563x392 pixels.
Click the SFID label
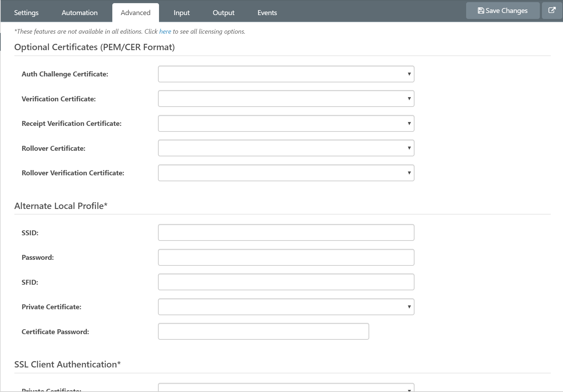30,282
